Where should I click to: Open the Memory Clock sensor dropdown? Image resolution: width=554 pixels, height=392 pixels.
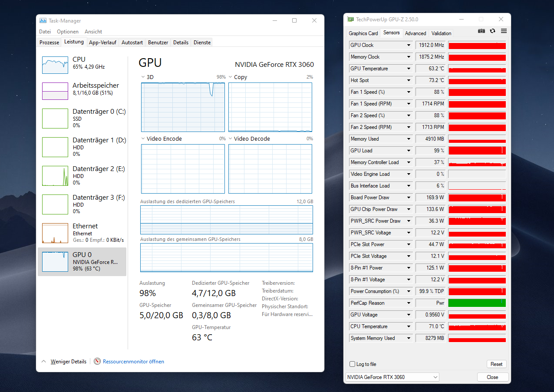[409, 57]
